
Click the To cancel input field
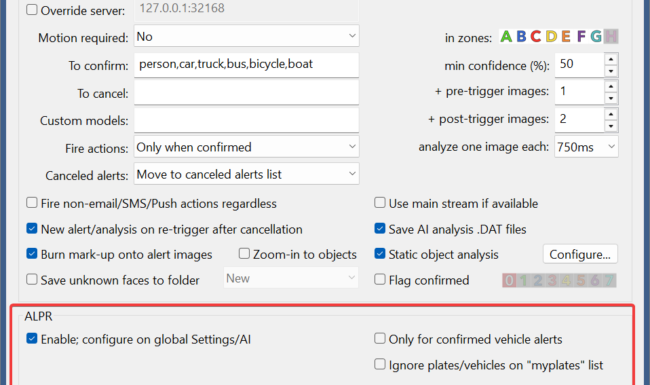tap(246, 93)
